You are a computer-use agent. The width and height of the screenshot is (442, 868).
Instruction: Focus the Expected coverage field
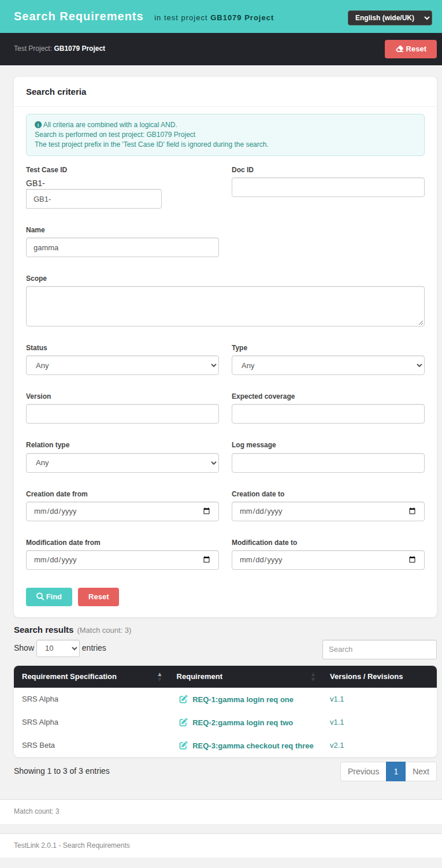coord(328,414)
